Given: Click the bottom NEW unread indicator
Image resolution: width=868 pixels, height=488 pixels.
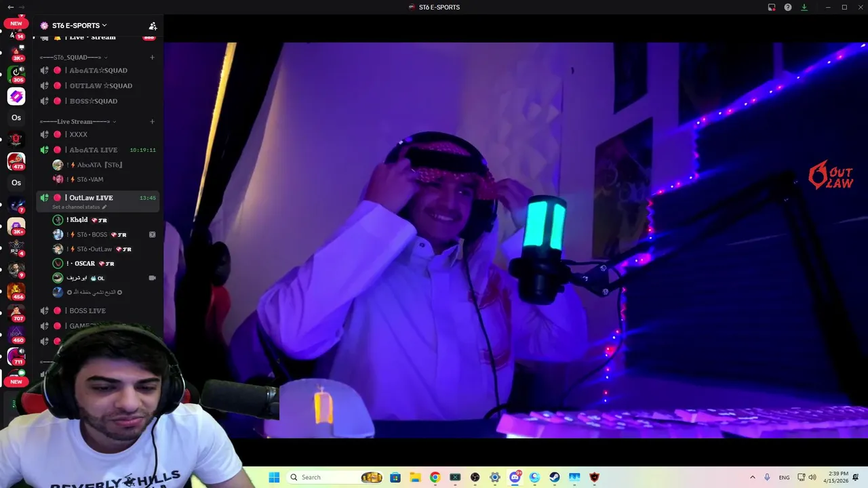Looking at the screenshot, I should 16,382.
